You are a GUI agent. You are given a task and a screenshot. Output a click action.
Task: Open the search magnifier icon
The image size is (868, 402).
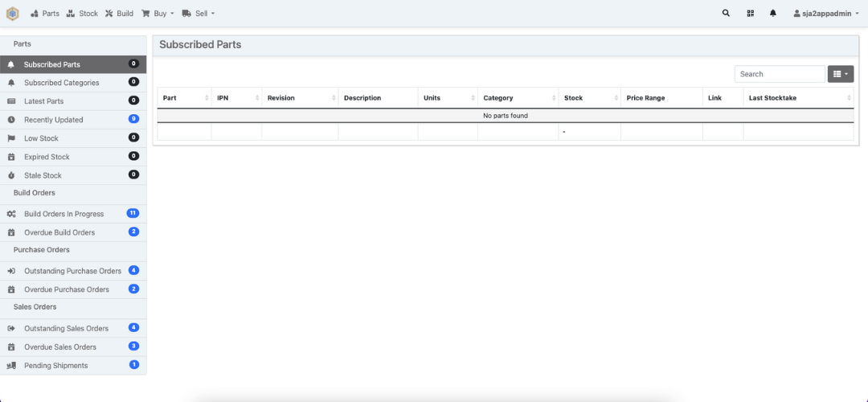tap(727, 14)
